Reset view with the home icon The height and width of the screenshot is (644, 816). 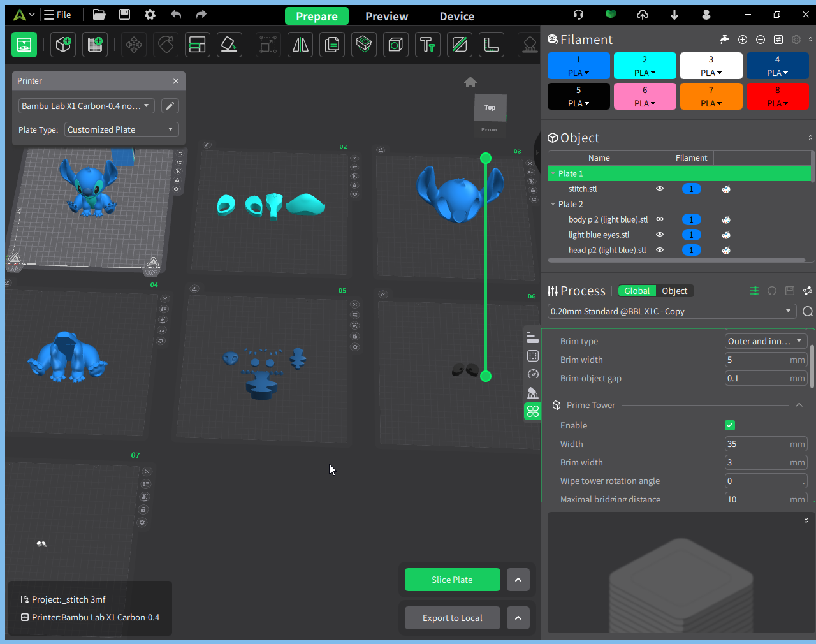[470, 82]
